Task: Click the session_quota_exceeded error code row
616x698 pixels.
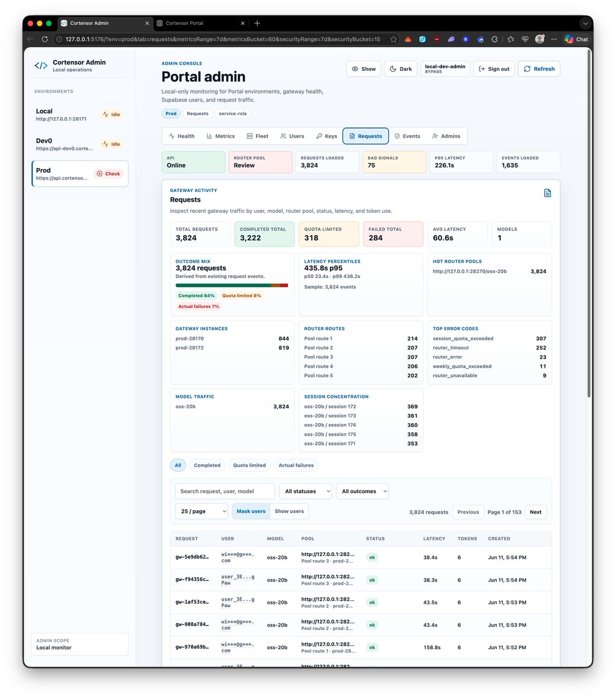Action: click(489, 339)
